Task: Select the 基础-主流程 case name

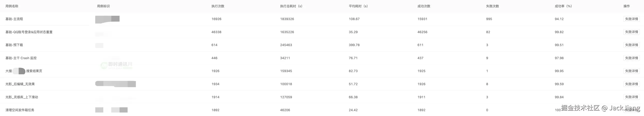Action: click(14, 19)
